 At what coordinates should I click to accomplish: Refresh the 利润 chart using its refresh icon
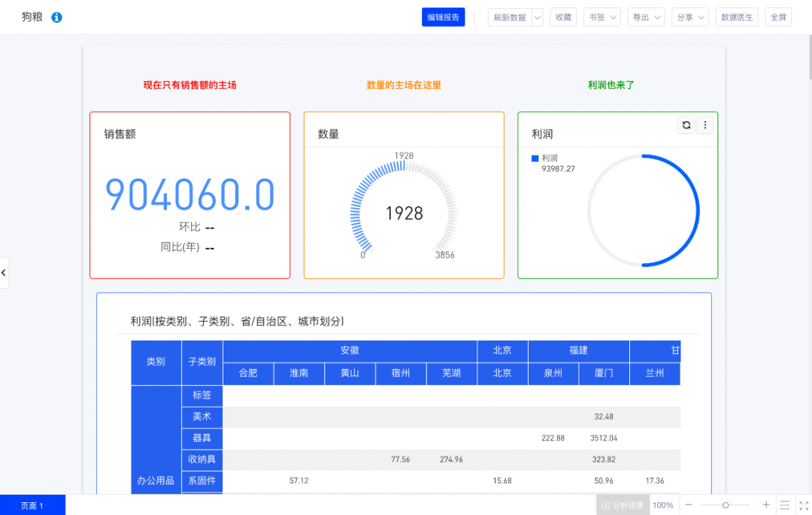pyautogui.click(x=686, y=126)
